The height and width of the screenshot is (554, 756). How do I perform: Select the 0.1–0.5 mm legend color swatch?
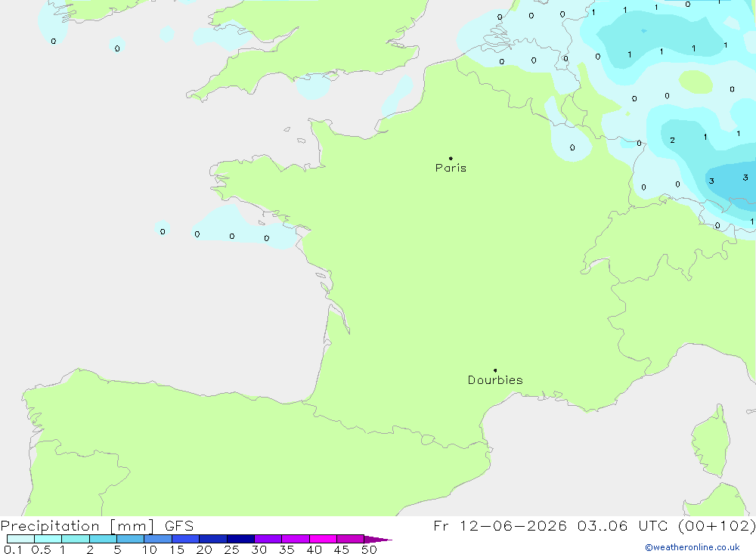tap(20, 539)
